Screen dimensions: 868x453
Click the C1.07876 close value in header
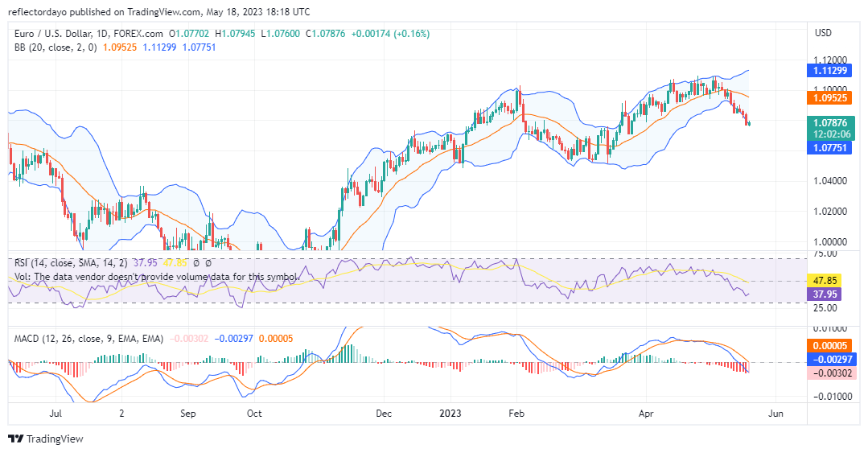coord(326,34)
